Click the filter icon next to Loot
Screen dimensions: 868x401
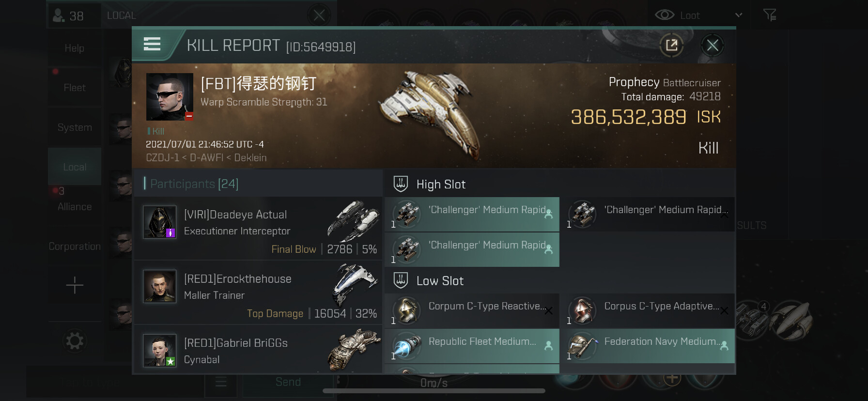tap(770, 15)
